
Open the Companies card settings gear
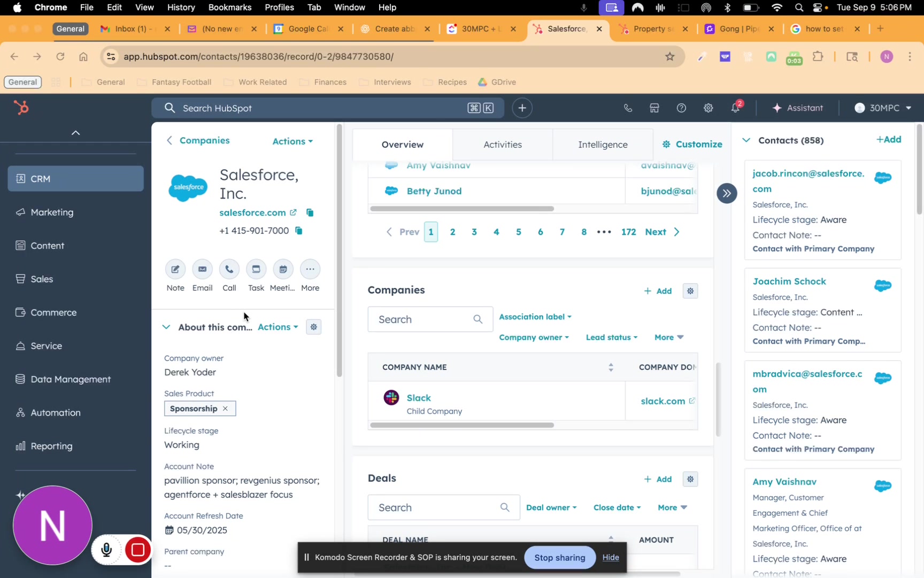pyautogui.click(x=690, y=291)
